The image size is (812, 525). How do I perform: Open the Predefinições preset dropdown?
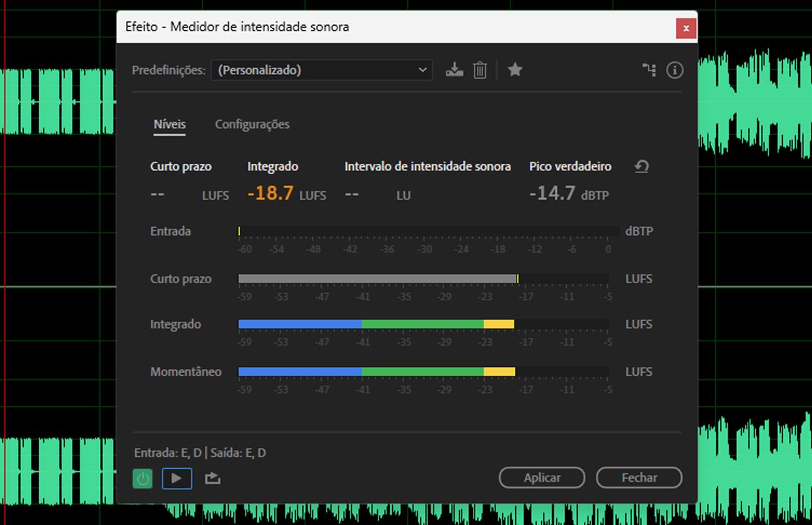coord(322,70)
